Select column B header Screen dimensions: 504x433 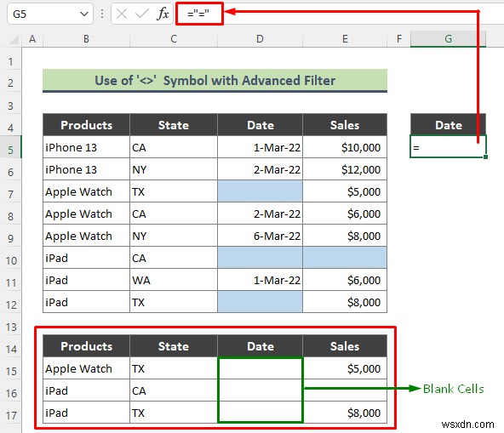(x=87, y=39)
